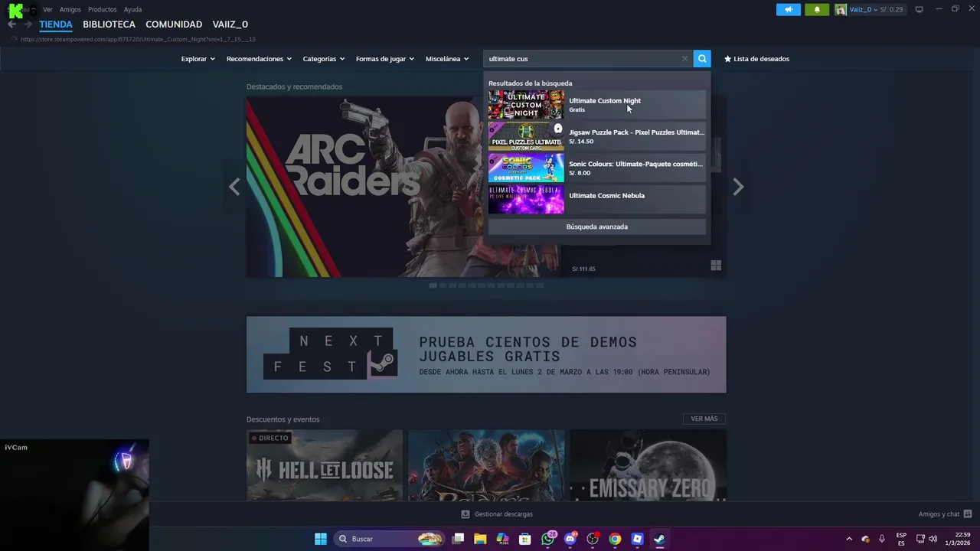Click the blue search magnifier button

[702, 59]
